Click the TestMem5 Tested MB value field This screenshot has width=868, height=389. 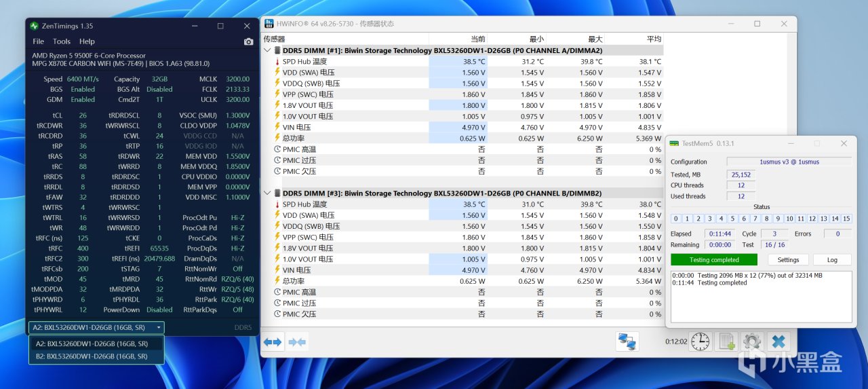click(x=740, y=174)
